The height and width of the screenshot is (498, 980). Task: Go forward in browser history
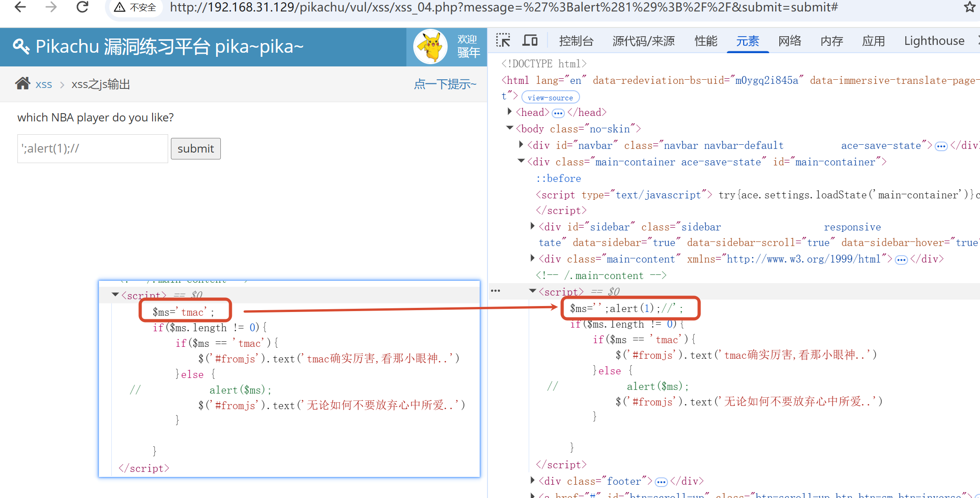click(51, 7)
